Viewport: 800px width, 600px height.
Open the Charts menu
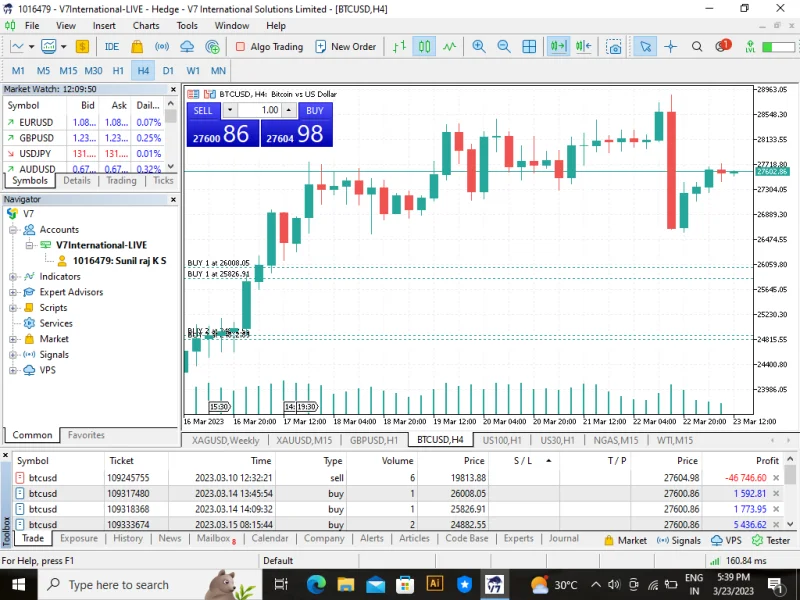click(x=146, y=26)
